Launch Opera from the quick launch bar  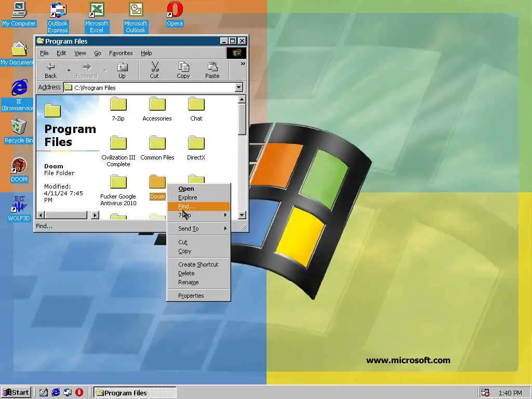click(79, 393)
